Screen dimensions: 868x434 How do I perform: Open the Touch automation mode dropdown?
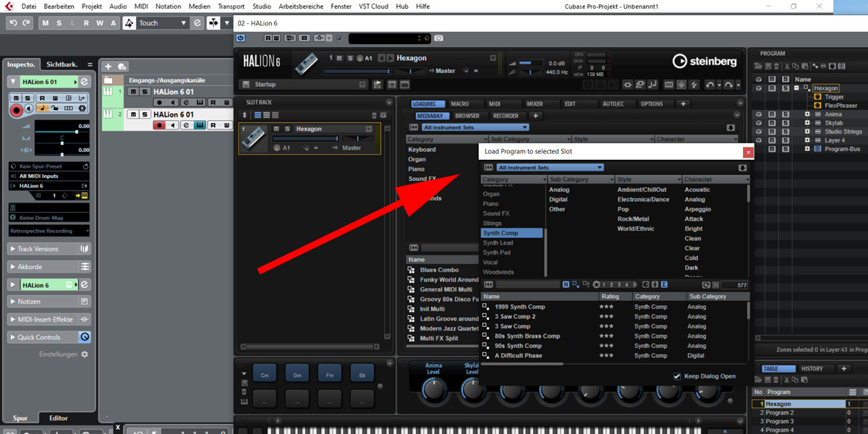(163, 23)
